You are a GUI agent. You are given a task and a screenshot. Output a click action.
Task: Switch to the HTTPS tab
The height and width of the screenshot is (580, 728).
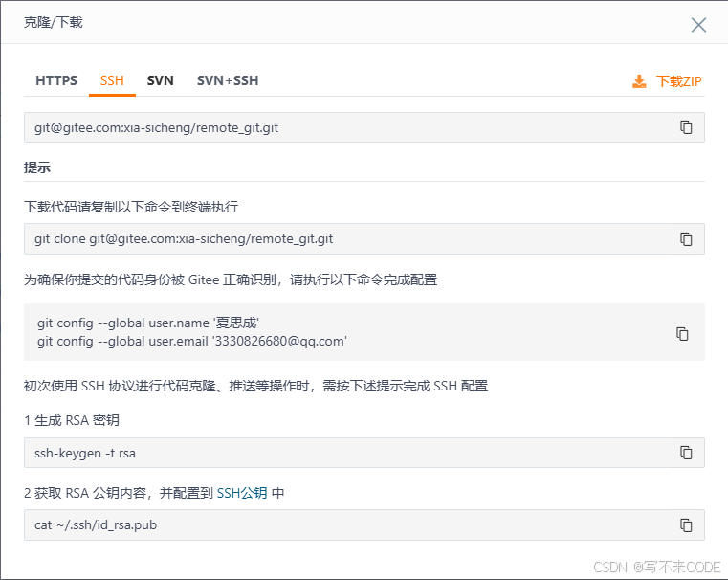pos(56,80)
